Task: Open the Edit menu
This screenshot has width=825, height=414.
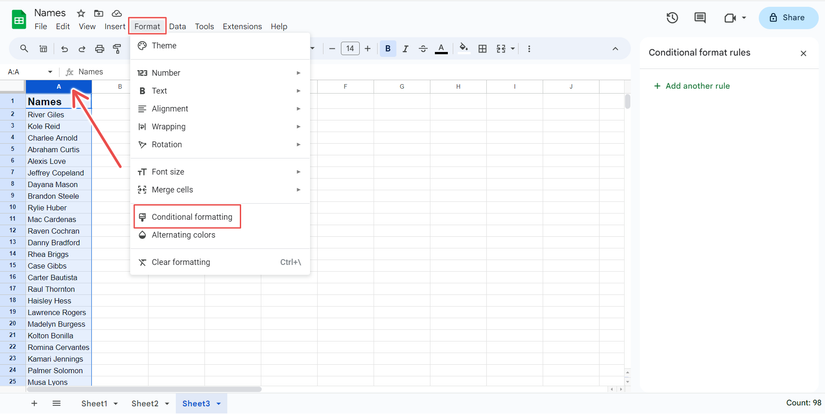Action: [63, 26]
